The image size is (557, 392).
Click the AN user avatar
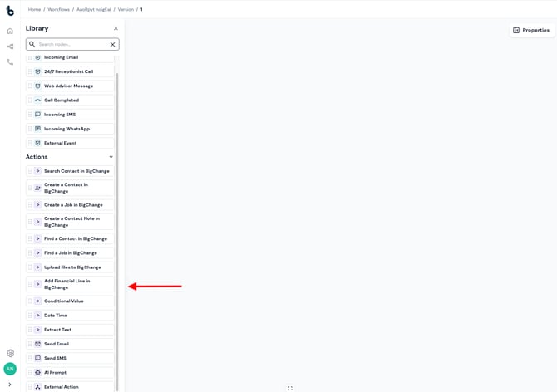[x=10, y=369]
